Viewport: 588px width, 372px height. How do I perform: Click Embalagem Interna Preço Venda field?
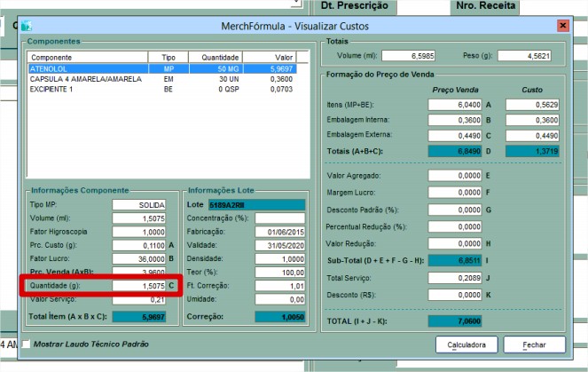[455, 120]
